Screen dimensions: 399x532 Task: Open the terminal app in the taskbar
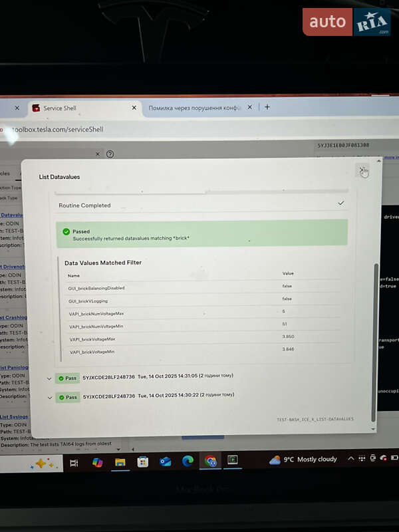[x=233, y=460]
